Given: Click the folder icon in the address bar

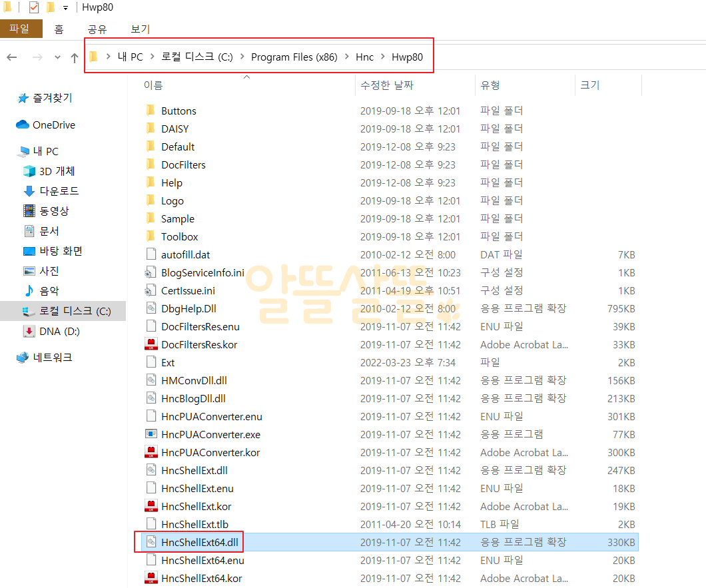Looking at the screenshot, I should [93, 57].
